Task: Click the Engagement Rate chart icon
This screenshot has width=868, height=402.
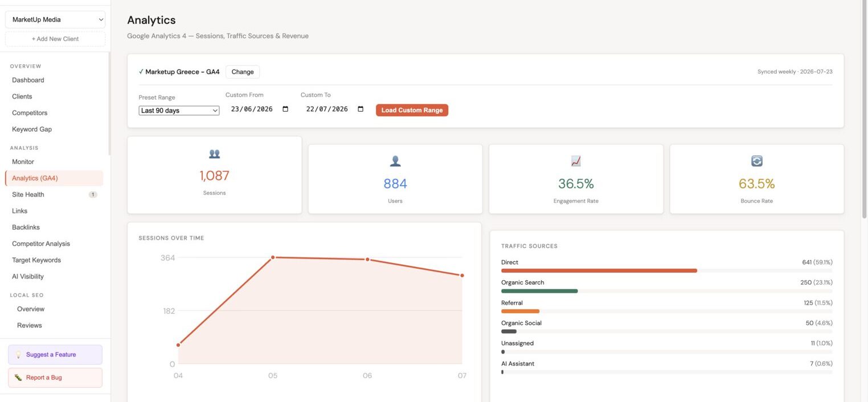Action: (576, 162)
